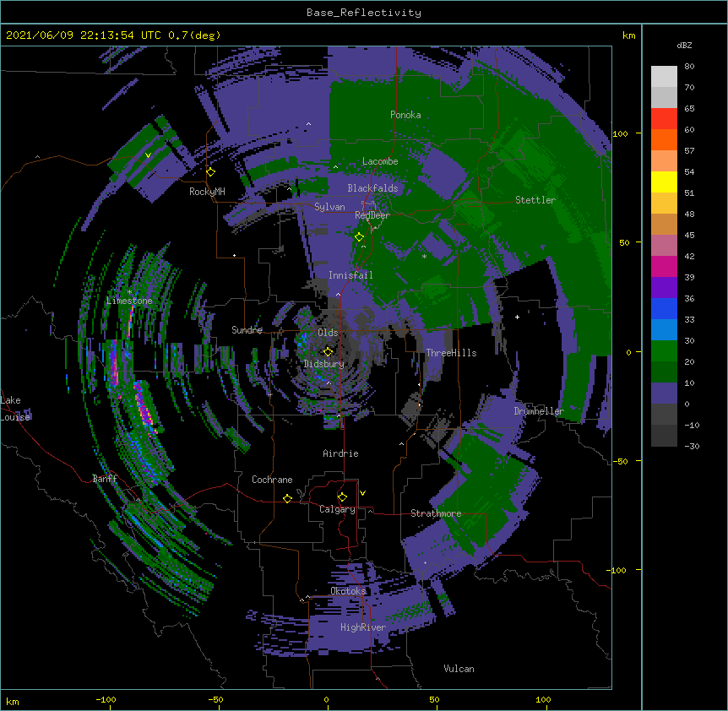
Task: Select the RedDeer city label
Action: (x=372, y=215)
